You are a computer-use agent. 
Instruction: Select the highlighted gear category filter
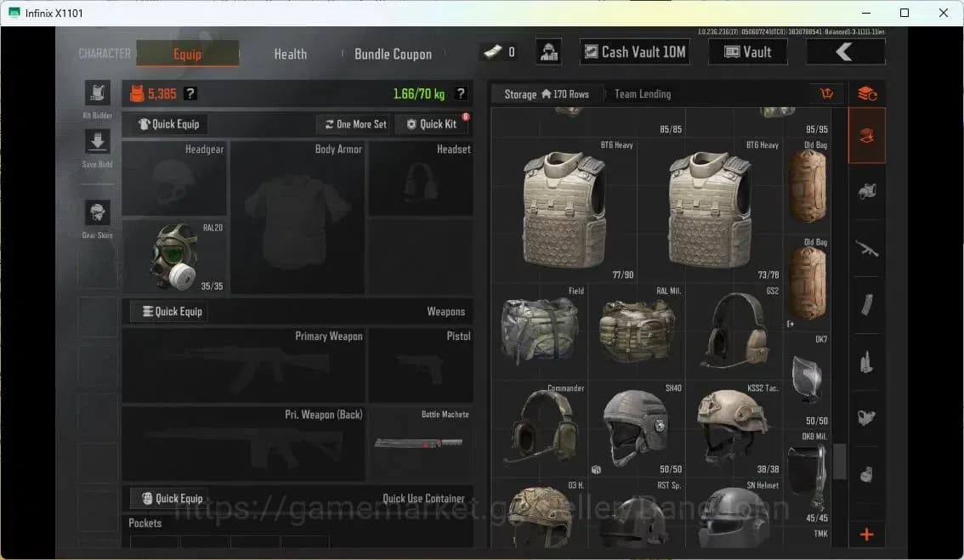pos(867,136)
